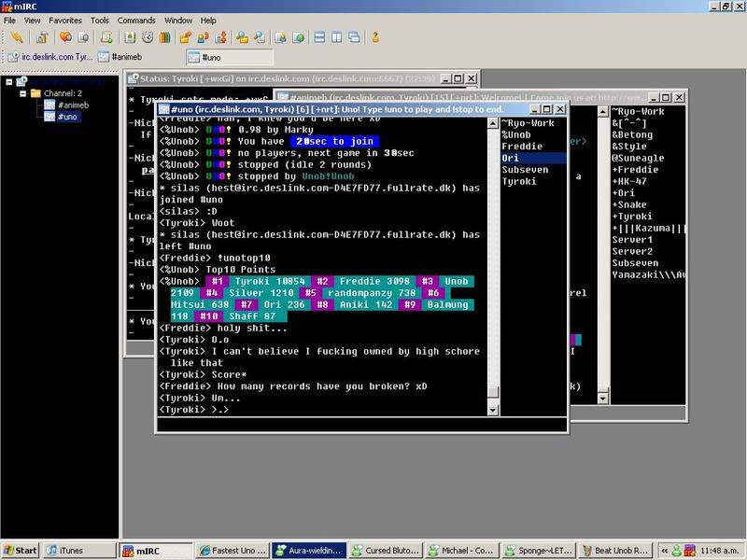Click the Cascade windows icon
This screenshot has height=560, width=747.
point(354,37)
